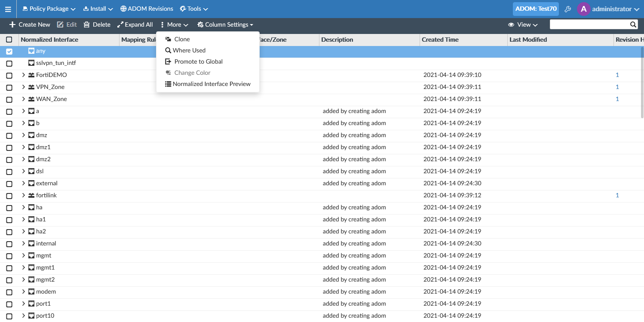Open revision history link for WAN_Zone
The width and height of the screenshot is (644, 322).
(x=617, y=99)
